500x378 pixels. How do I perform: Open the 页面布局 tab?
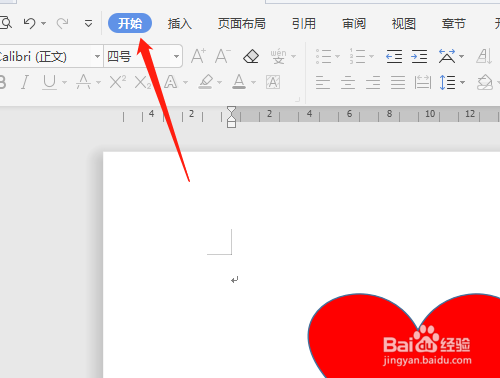point(242,24)
